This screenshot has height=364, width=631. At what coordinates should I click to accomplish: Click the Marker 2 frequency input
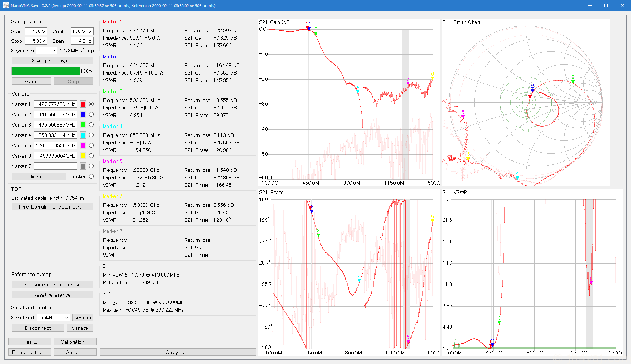point(55,114)
